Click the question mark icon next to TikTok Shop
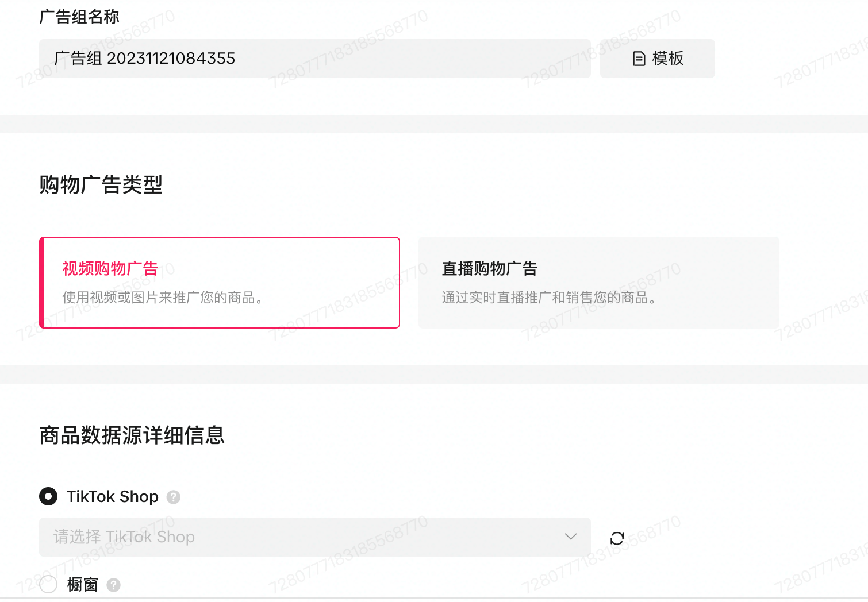Image resolution: width=868 pixels, height=602 pixels. click(174, 497)
